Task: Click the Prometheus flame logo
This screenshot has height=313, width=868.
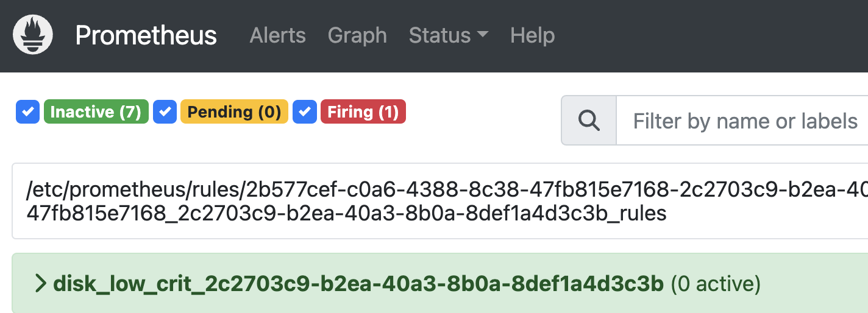Action: point(33,35)
